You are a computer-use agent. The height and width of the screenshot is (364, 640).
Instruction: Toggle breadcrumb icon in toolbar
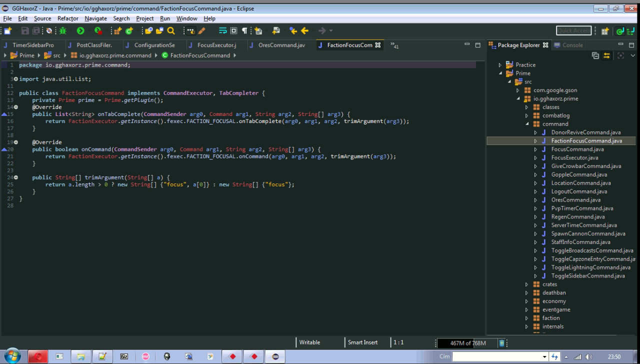coord(190,31)
